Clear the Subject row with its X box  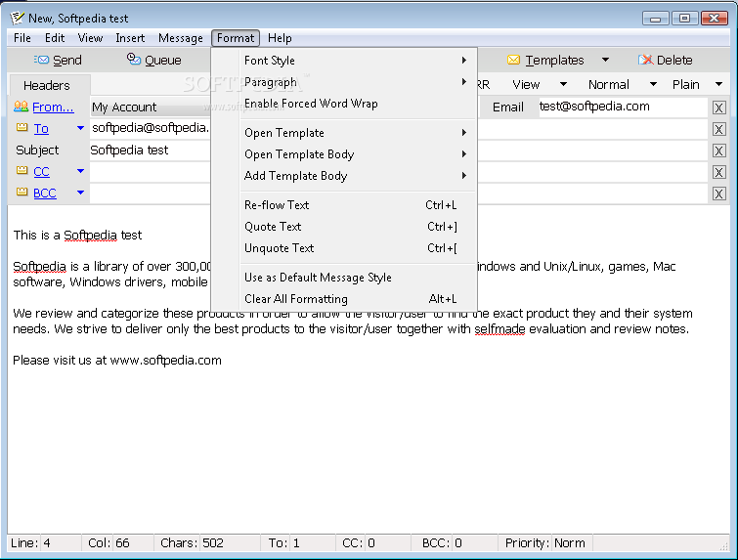pyautogui.click(x=718, y=151)
